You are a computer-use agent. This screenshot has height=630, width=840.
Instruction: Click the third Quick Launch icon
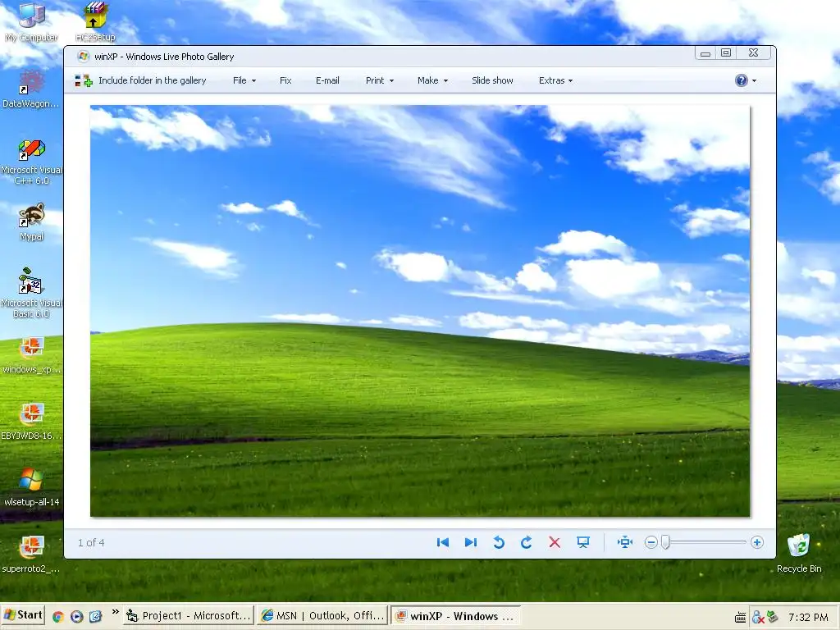coord(95,617)
